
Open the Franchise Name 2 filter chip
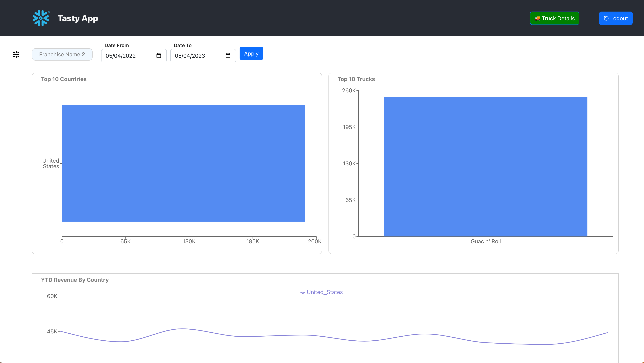[62, 54]
